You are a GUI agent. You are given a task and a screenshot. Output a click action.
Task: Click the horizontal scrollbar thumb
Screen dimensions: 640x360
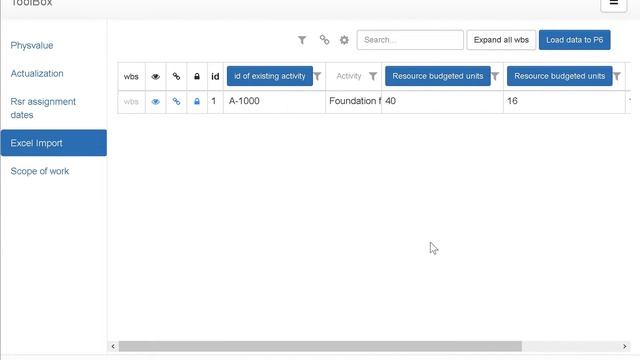click(320, 346)
